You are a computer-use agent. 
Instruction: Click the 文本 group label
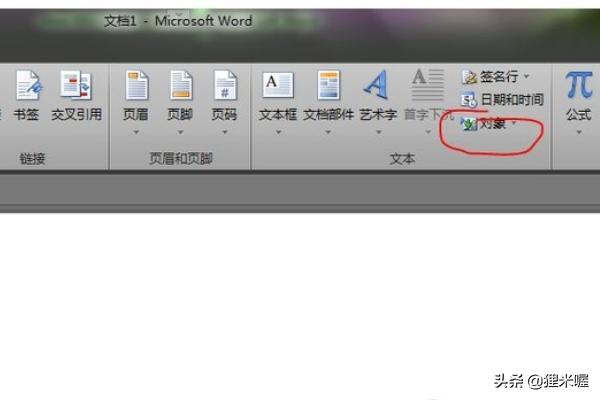(402, 158)
